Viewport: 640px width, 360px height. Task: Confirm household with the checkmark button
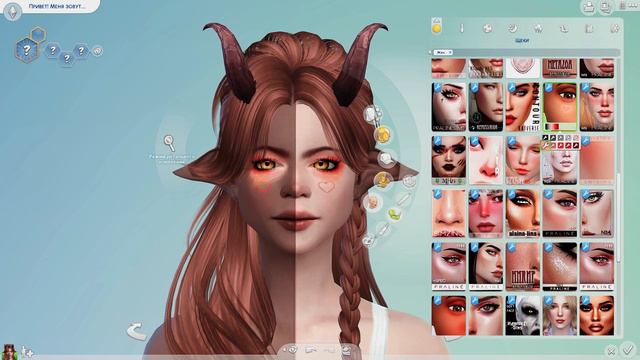coord(628,349)
